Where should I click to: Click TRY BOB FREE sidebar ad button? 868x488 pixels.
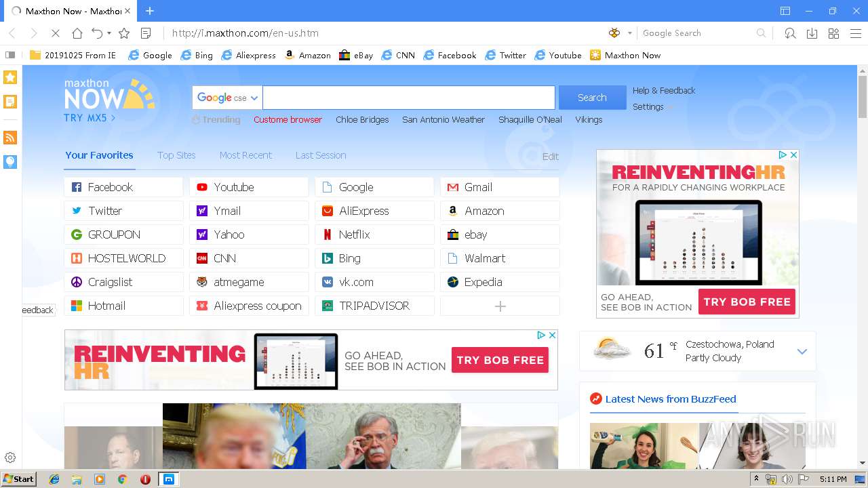click(x=747, y=302)
